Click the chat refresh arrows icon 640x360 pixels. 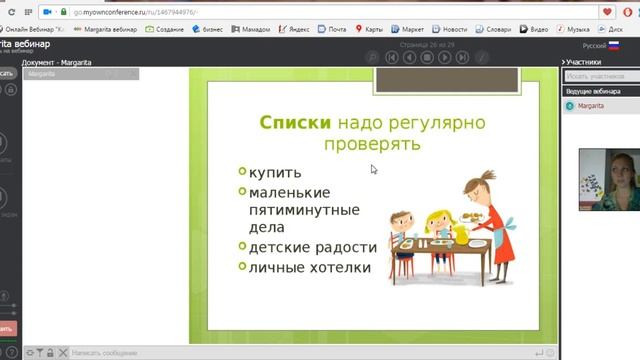(30, 353)
